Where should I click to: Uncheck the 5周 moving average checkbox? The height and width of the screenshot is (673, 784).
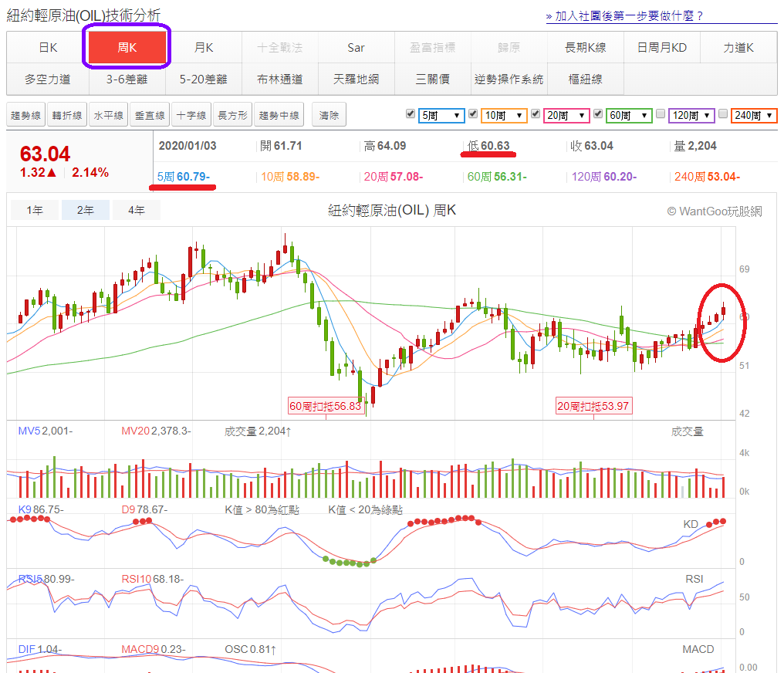pos(411,114)
